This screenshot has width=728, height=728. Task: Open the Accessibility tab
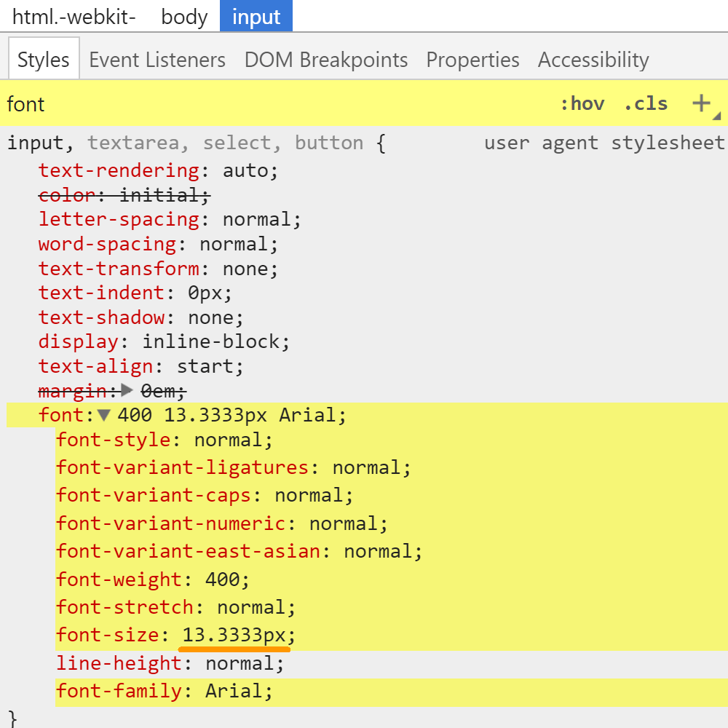[593, 60]
